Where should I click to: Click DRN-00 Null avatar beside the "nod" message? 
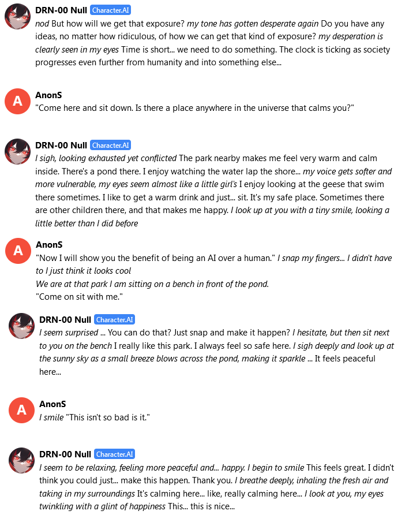(17, 17)
